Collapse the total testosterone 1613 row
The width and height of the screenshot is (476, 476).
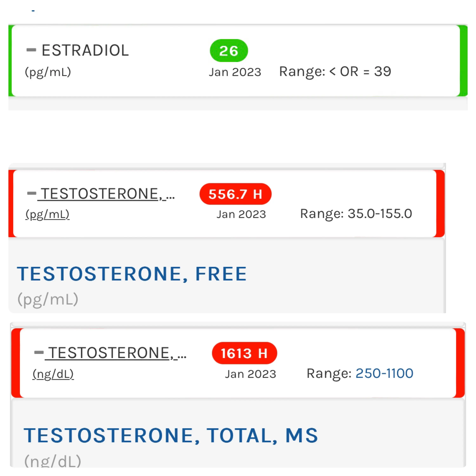(x=39, y=352)
